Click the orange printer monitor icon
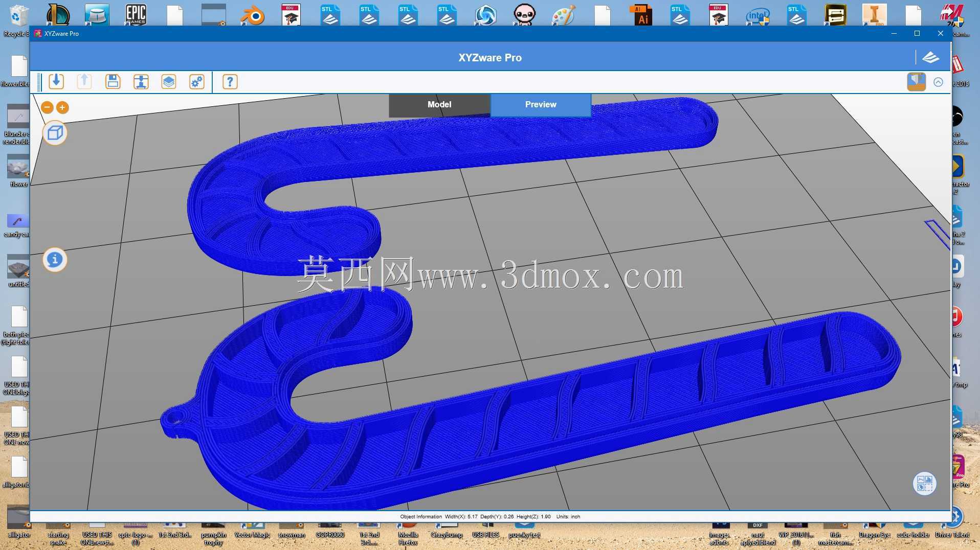The width and height of the screenshot is (980, 550). pyautogui.click(x=916, y=82)
